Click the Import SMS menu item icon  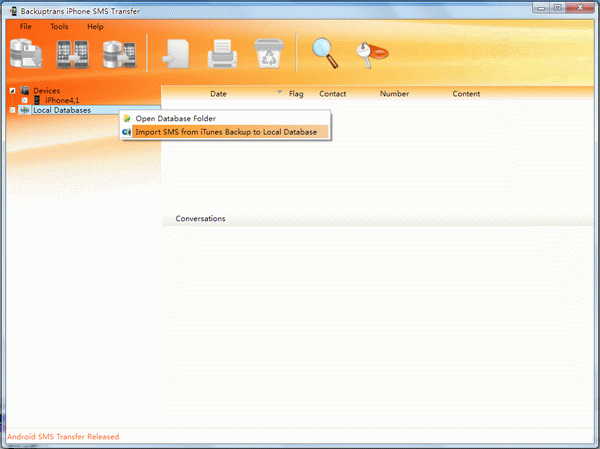coord(126,132)
